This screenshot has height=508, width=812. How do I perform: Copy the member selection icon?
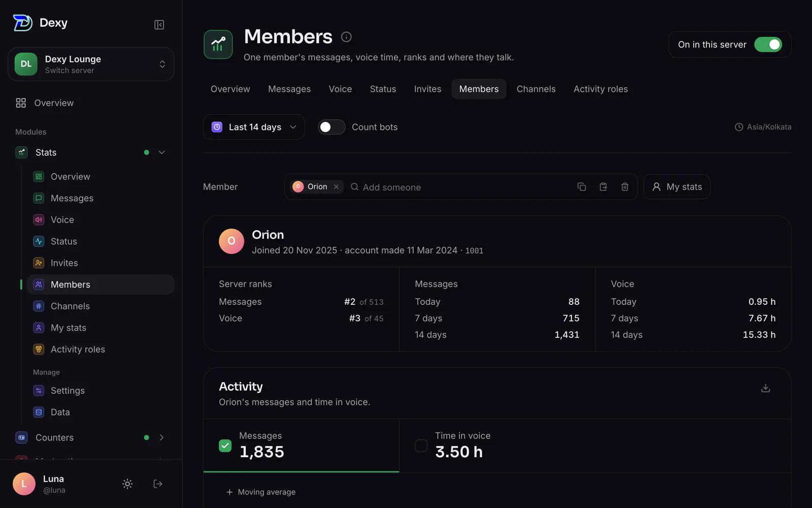582,187
